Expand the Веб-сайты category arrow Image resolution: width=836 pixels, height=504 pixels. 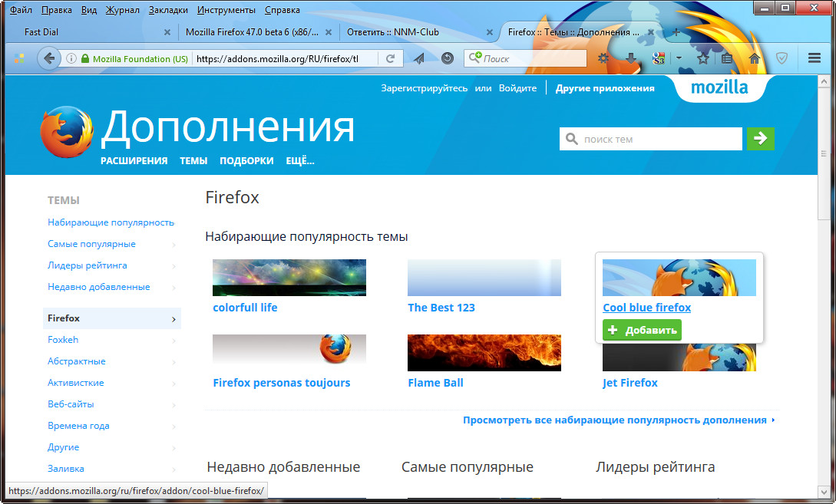point(173,405)
